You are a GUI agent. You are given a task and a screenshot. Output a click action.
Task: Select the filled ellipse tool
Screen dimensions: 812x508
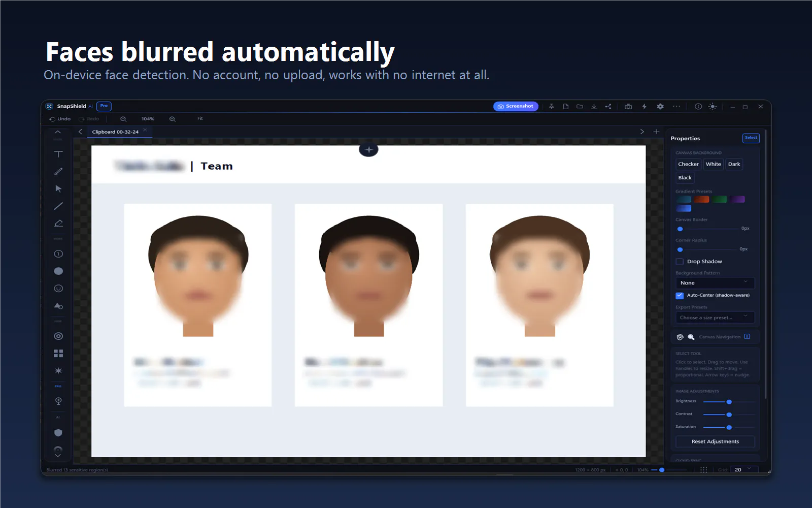point(58,271)
